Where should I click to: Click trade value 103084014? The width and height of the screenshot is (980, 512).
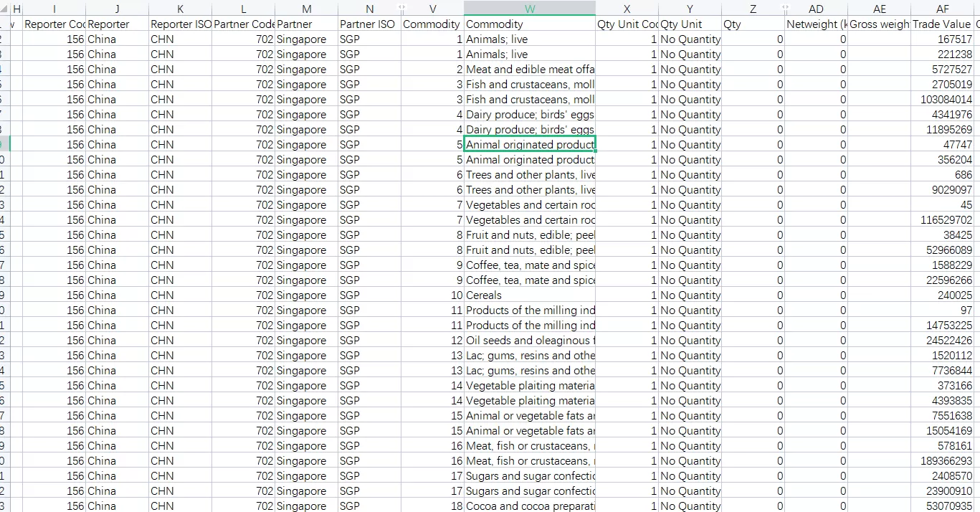[942, 99]
